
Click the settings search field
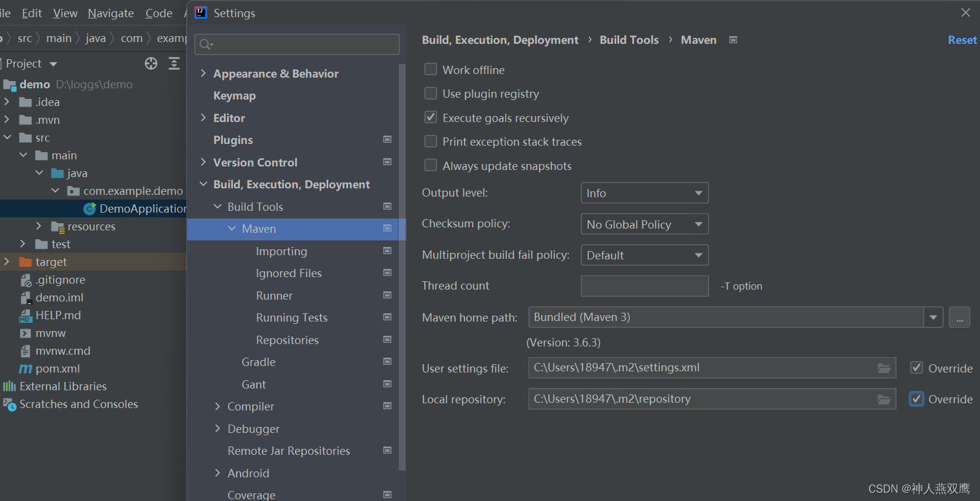297,44
